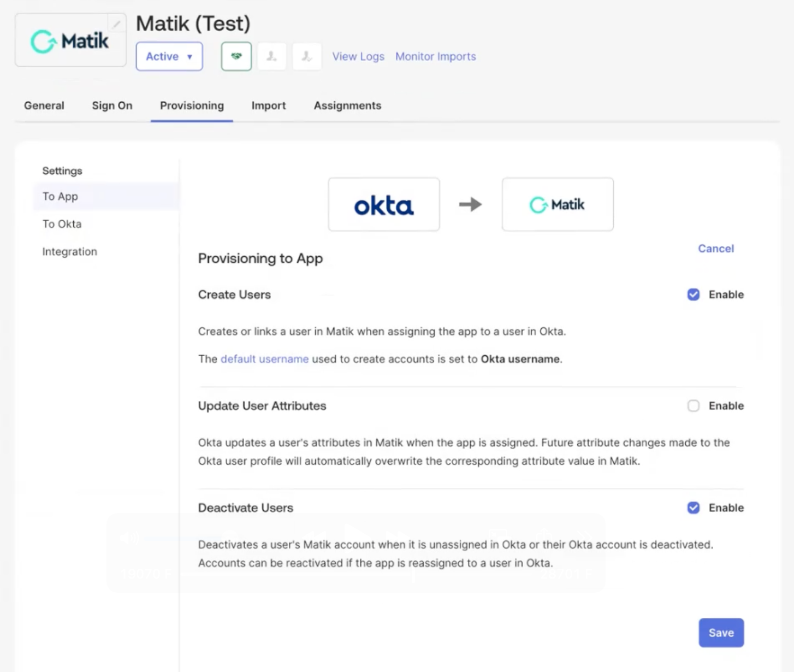Click the greyed-out user with checkmark icon
Viewport: 794px width, 672px height.
(x=307, y=56)
